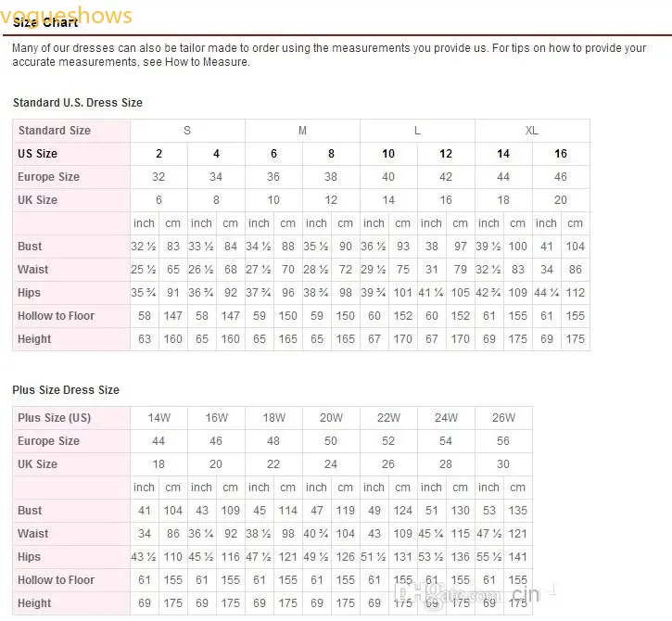Viewport: 672px width, 621px height.
Task: Click the Size Chart heading
Action: tap(45, 22)
